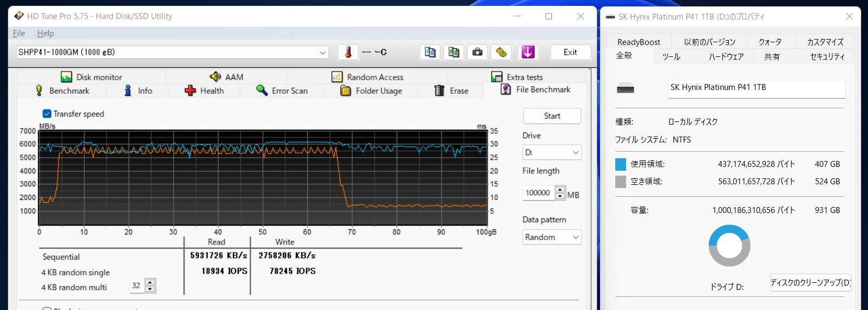Click the drive name SK Hynix Platinum field
Viewport: 868px width, 310px height.
click(x=757, y=88)
